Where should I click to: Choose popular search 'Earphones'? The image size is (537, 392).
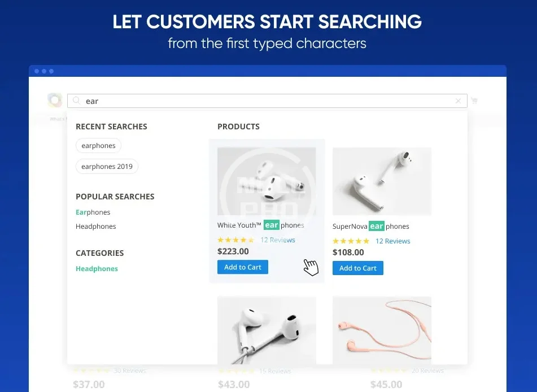[93, 212]
